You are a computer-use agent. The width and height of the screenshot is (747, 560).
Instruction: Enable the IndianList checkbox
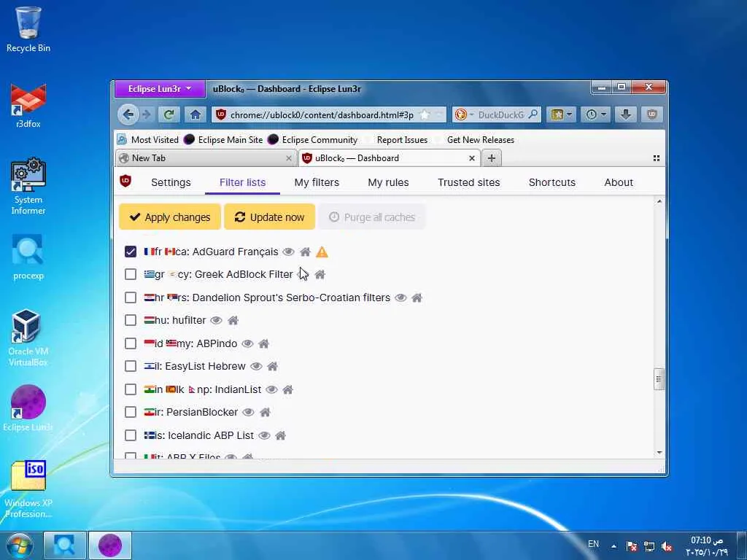131,389
